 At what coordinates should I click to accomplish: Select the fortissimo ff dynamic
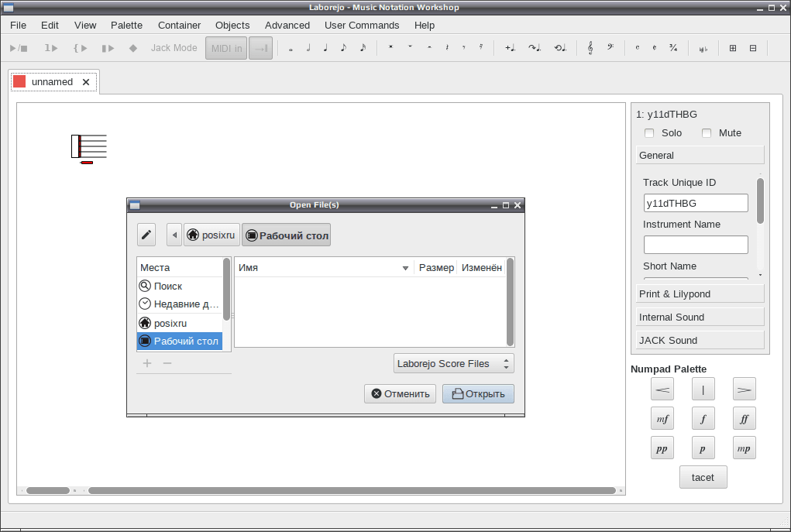(744, 418)
